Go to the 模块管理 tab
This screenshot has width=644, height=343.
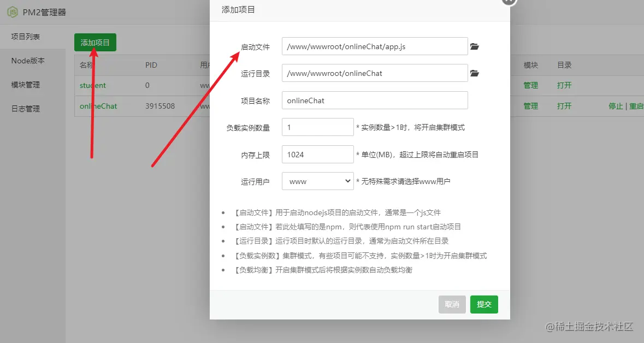pyautogui.click(x=26, y=85)
